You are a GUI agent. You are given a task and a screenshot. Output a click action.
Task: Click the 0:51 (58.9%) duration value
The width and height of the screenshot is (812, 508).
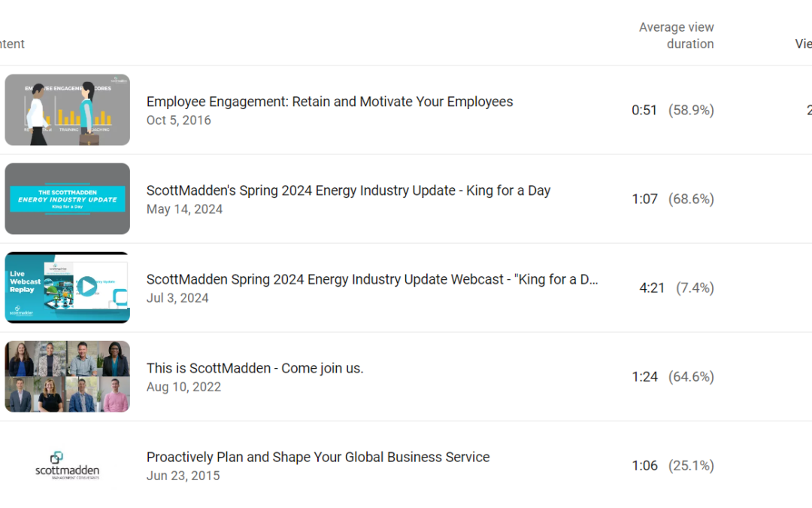pos(672,110)
